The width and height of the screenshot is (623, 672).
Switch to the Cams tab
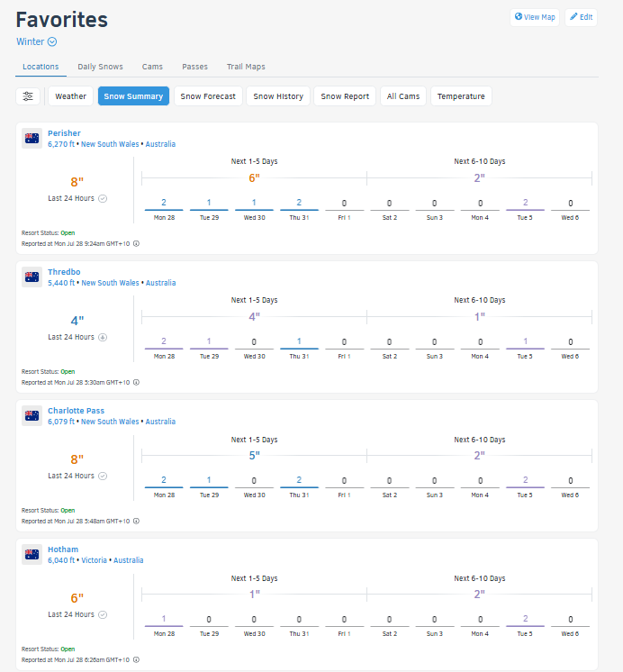click(152, 67)
